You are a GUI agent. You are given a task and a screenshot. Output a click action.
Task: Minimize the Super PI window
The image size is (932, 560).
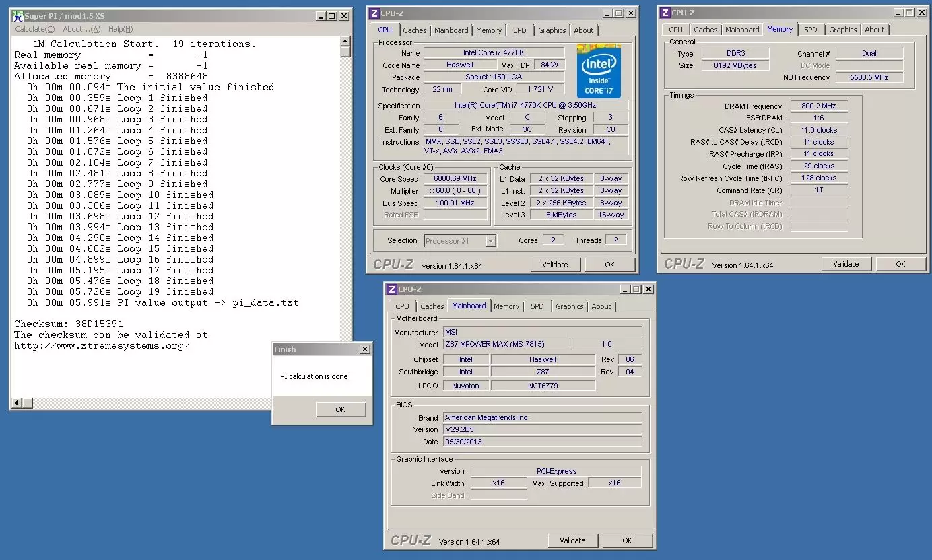319,16
